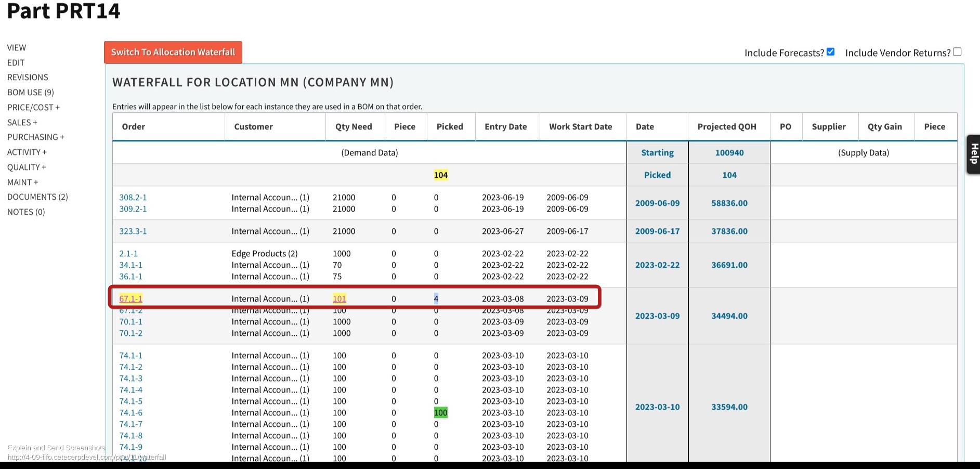Open order link 74.1-3

[130, 379]
